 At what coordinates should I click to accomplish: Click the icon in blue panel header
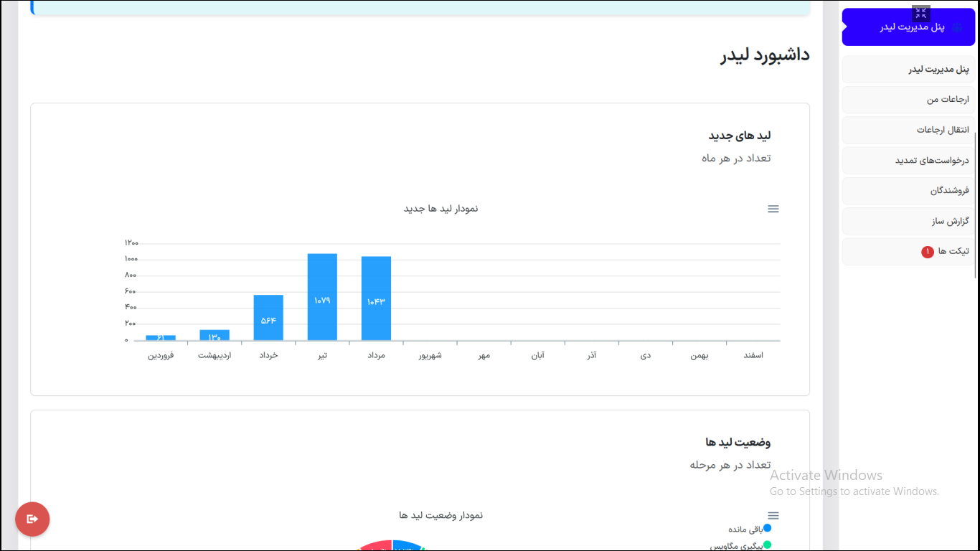[x=956, y=27]
